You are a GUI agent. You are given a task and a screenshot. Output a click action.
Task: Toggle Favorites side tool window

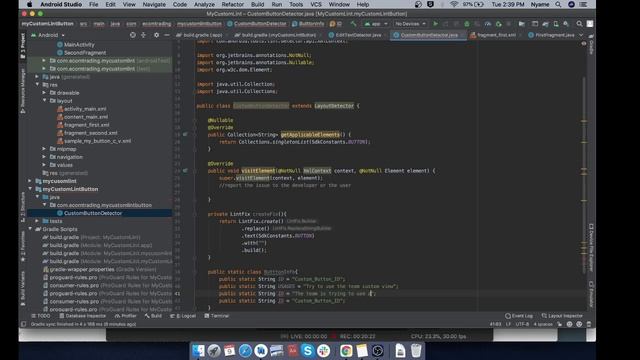pos(23,247)
